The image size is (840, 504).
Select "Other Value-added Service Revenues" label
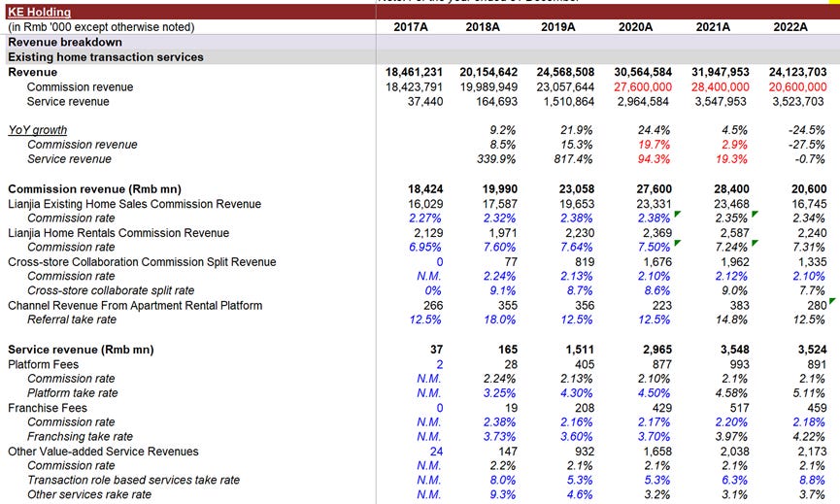(x=103, y=451)
